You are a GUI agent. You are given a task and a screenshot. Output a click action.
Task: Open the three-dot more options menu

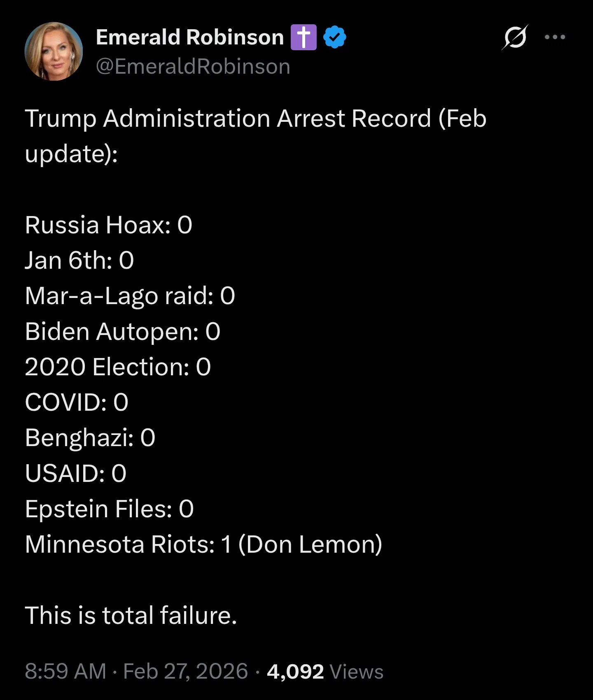554,37
